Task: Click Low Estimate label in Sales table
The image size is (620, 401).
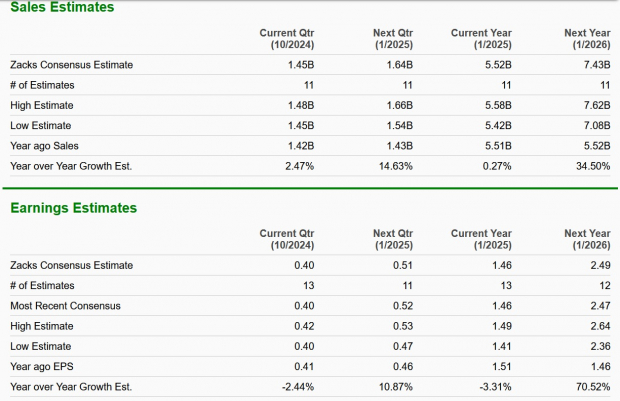Action: 41,125
